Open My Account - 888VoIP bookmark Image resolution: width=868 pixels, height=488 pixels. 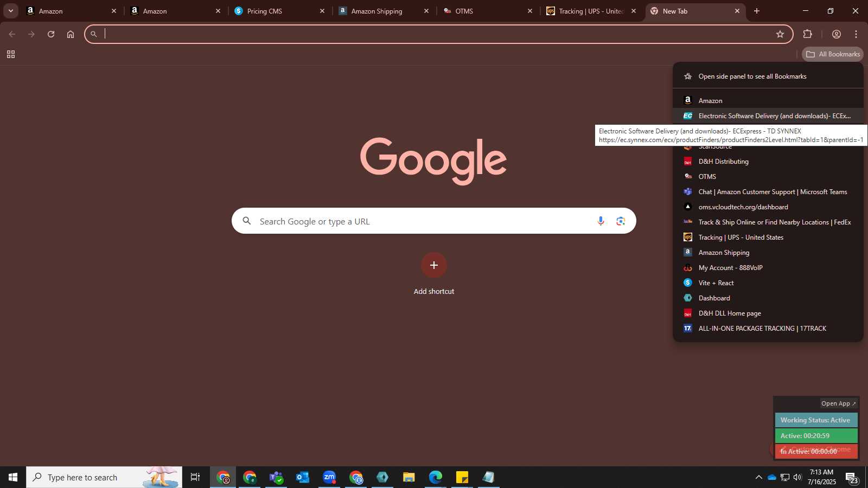[x=768, y=268]
